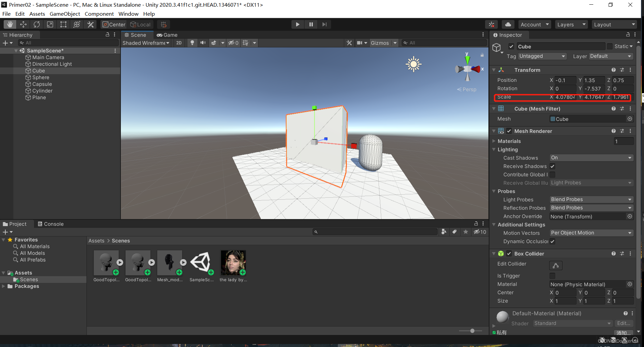
Task: Open custom editor tools
Action: coord(90,24)
